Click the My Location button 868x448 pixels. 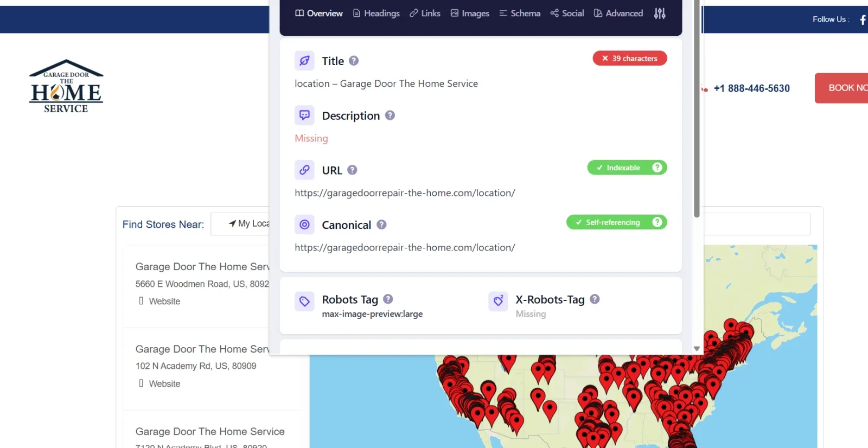(x=240, y=223)
